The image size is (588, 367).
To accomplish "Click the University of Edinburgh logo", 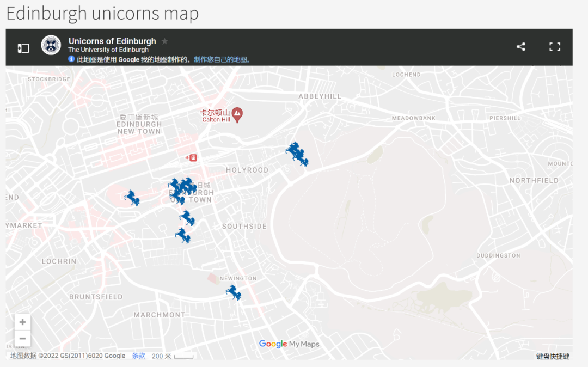I will [51, 45].
